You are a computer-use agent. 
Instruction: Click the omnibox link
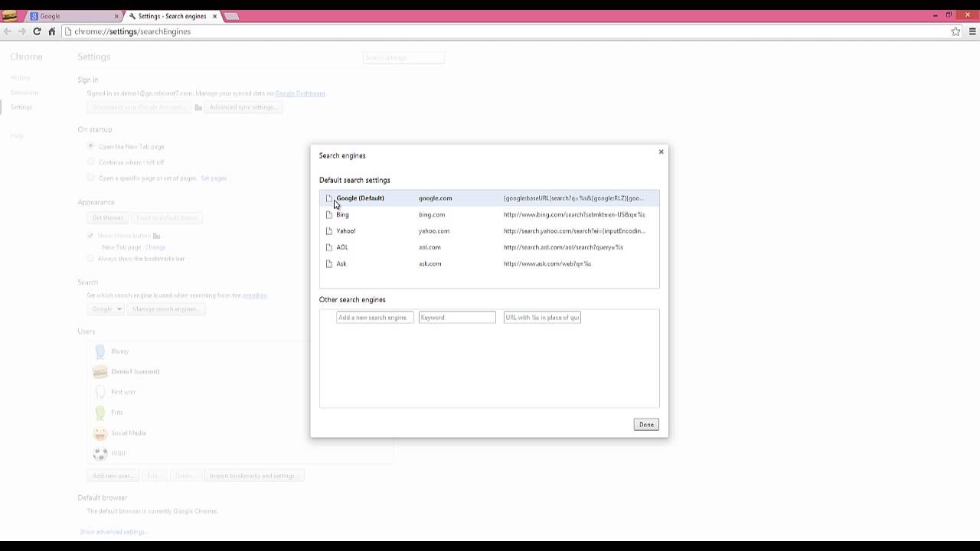coord(254,295)
